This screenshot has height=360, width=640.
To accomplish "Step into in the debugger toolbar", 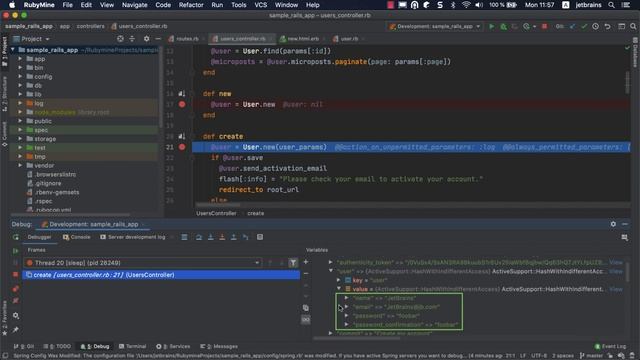I will coord(211,237).
